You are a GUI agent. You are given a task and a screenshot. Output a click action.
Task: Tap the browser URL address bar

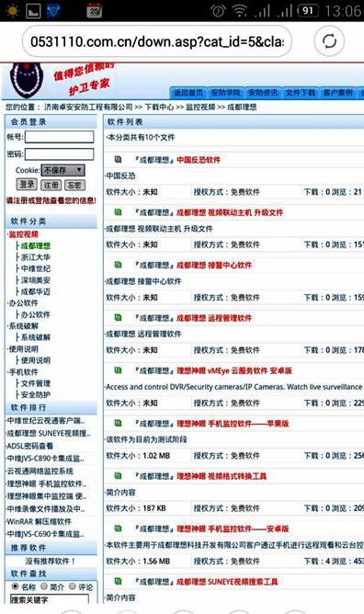coord(156,41)
